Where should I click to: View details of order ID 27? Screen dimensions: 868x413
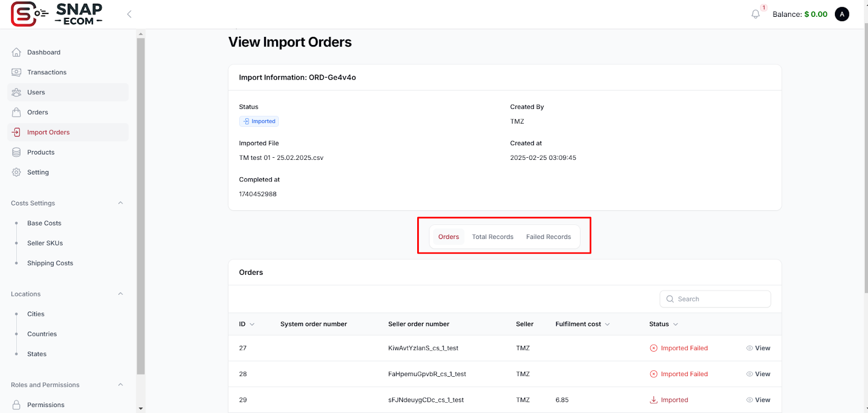(x=758, y=349)
